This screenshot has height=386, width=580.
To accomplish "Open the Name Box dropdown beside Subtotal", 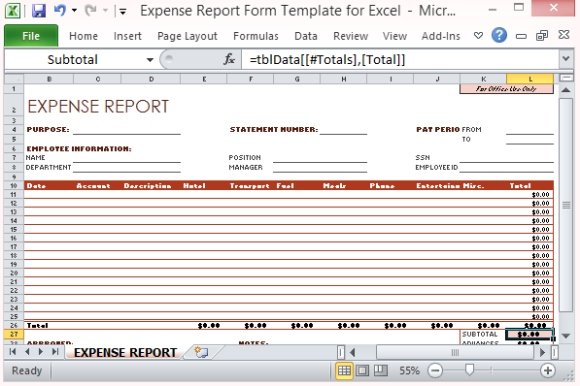I will click(150, 60).
